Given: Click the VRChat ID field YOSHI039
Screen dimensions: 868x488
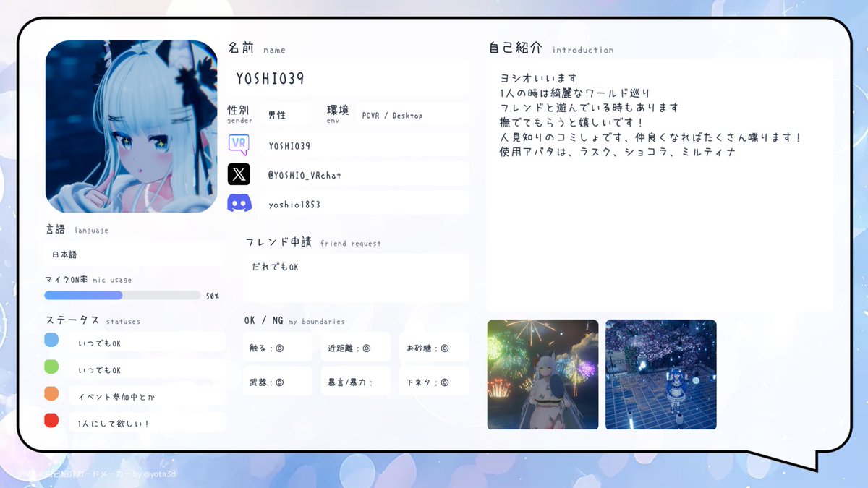Looking at the screenshot, I should (x=365, y=145).
